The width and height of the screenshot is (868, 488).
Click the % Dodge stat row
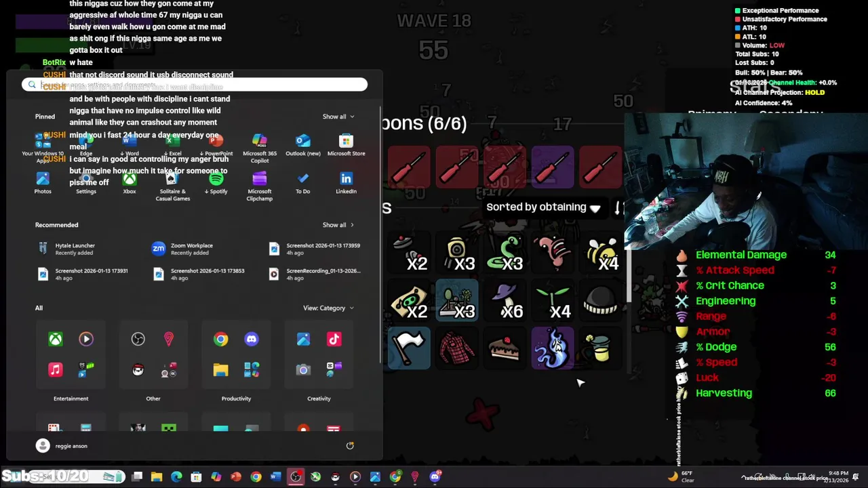click(757, 347)
